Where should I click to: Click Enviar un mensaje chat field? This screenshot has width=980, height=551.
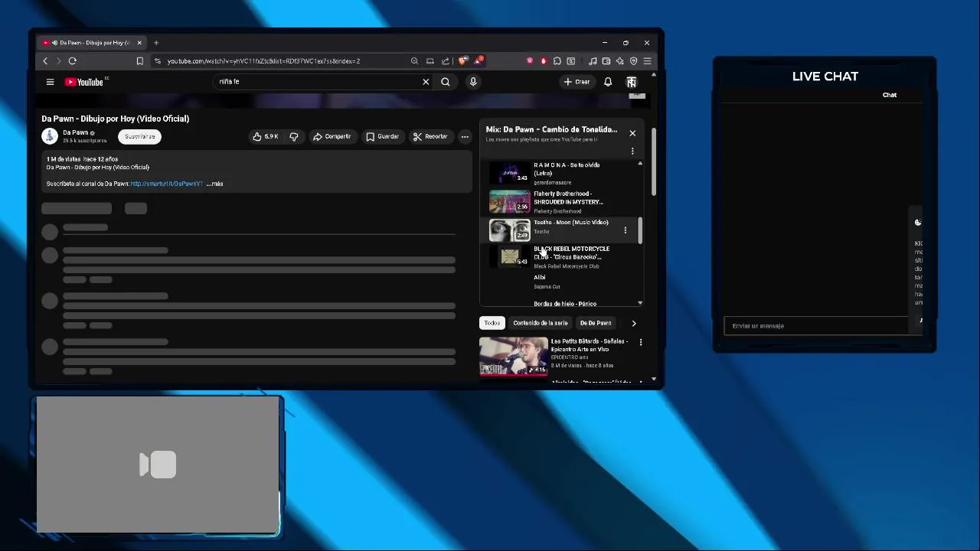click(816, 326)
